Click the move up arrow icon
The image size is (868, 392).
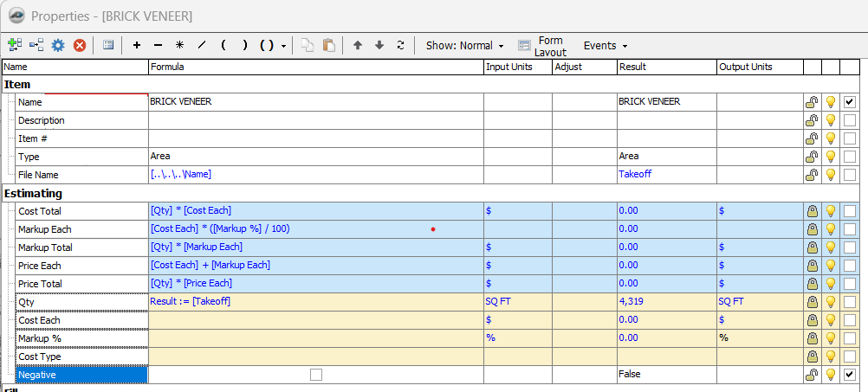(357, 45)
